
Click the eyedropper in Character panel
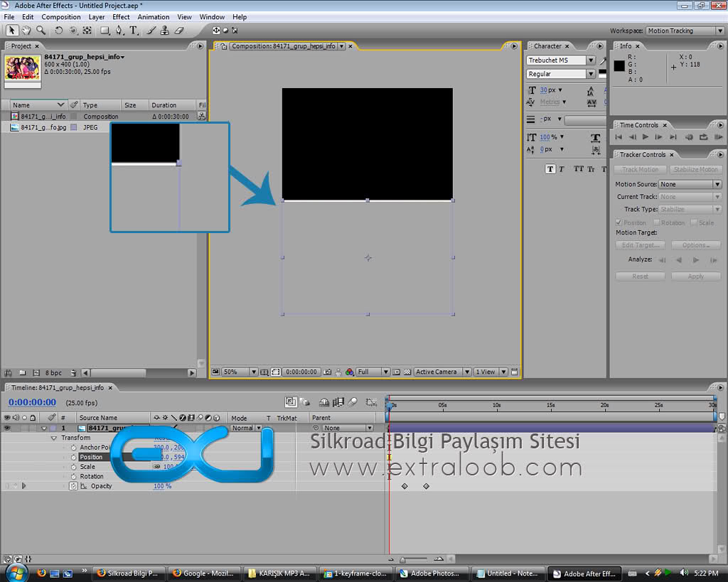coord(603,60)
